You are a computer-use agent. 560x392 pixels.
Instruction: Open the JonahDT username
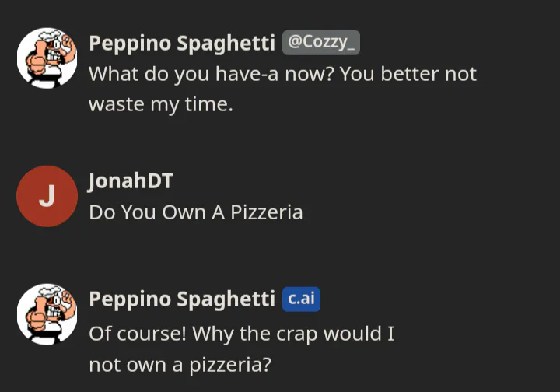131,181
